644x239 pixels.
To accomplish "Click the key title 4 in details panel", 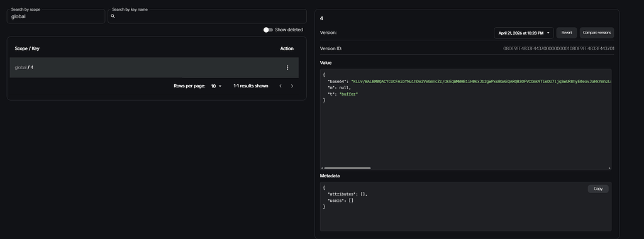I will tap(321, 18).
